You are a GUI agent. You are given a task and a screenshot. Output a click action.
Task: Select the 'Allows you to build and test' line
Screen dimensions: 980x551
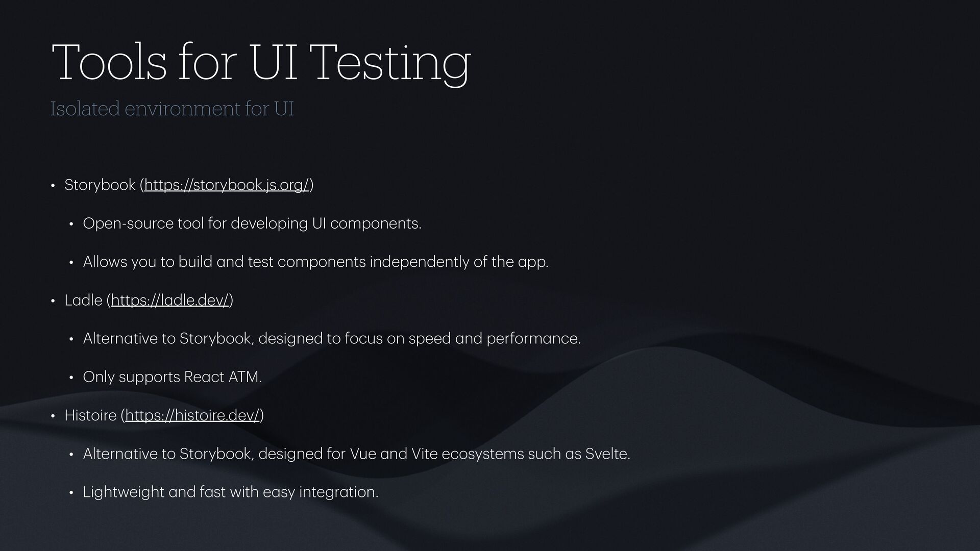pos(315,262)
